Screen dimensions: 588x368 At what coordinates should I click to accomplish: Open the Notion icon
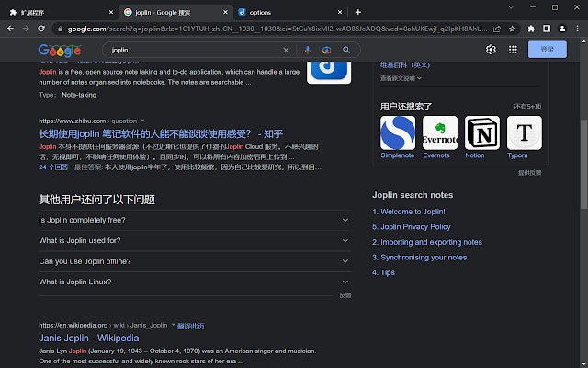[x=482, y=132]
